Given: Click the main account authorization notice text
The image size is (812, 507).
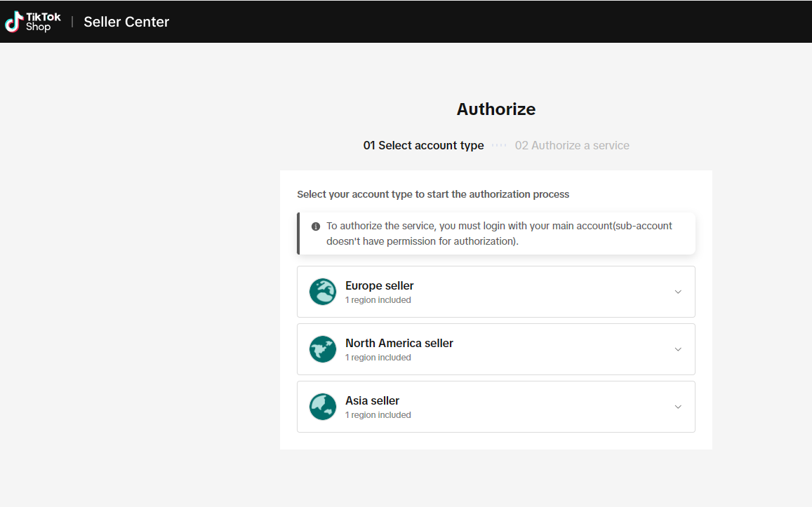Looking at the screenshot, I should pyautogui.click(x=499, y=234).
